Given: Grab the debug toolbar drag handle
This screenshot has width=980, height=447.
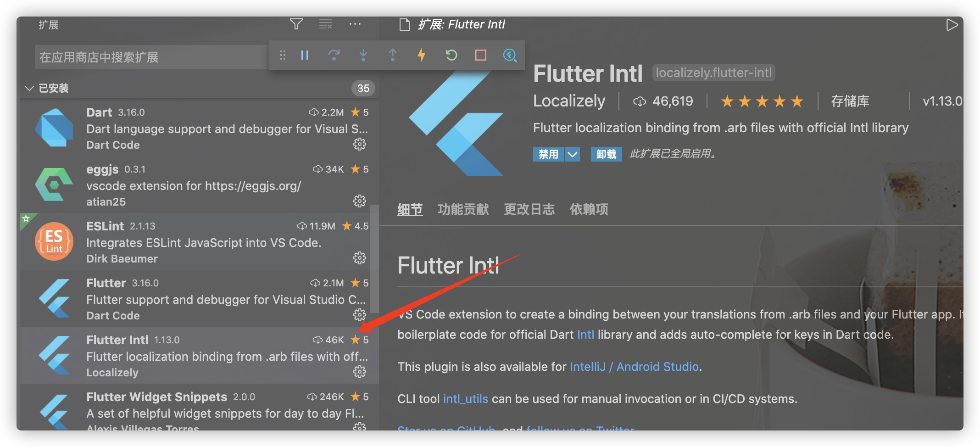Looking at the screenshot, I should tap(283, 56).
